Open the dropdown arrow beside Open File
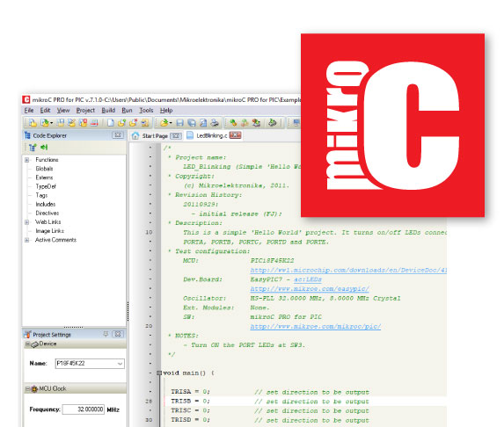Screen dimensions: 504x427 [171, 123]
